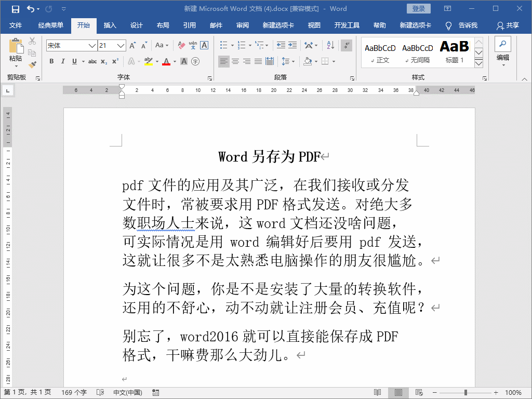The image size is (532, 399).
Task: Switch to the 审阅 tab
Action: pos(243,25)
